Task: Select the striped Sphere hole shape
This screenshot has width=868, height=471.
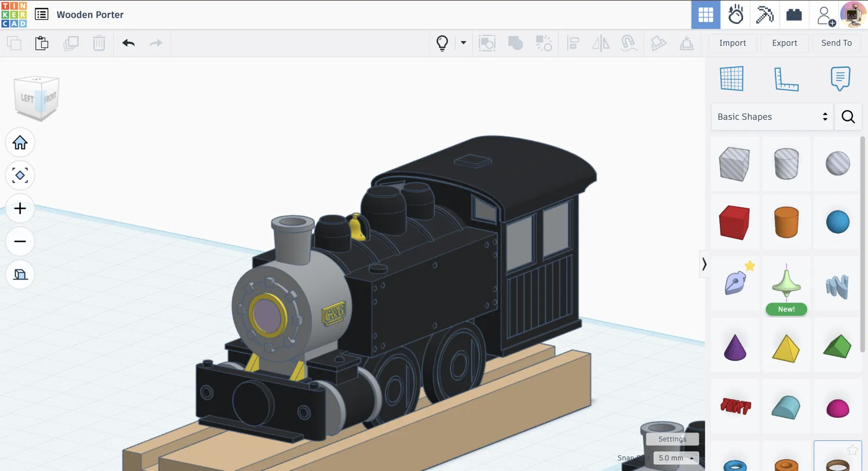Action: (x=838, y=164)
